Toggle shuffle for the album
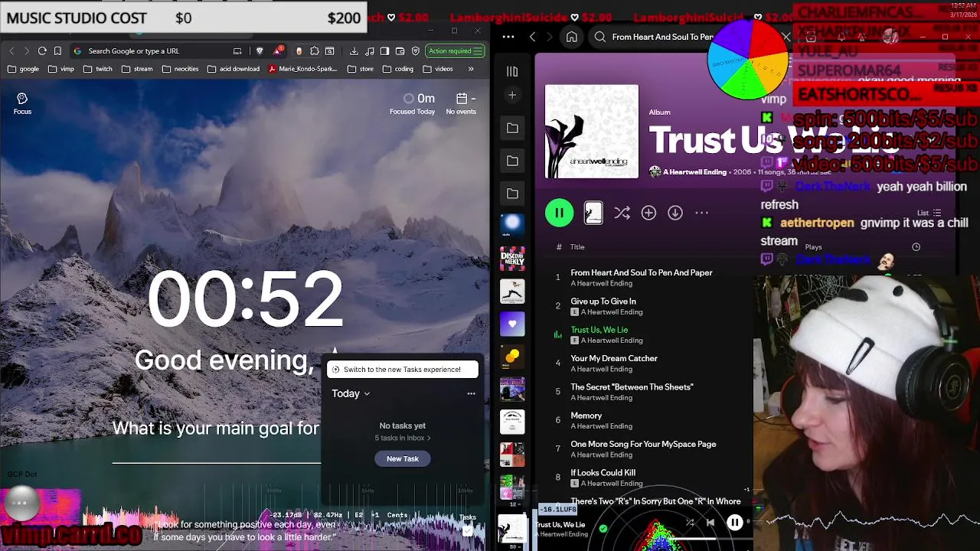This screenshot has width=980, height=551. click(622, 214)
